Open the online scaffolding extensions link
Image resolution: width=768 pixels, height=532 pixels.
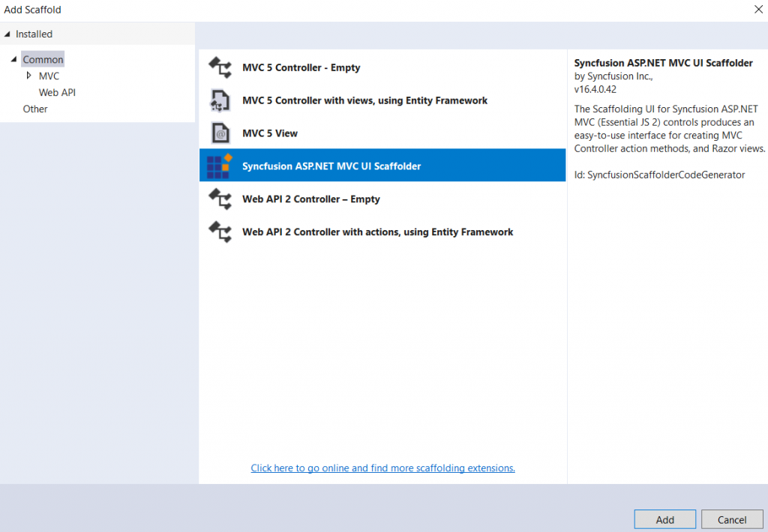tap(382, 468)
